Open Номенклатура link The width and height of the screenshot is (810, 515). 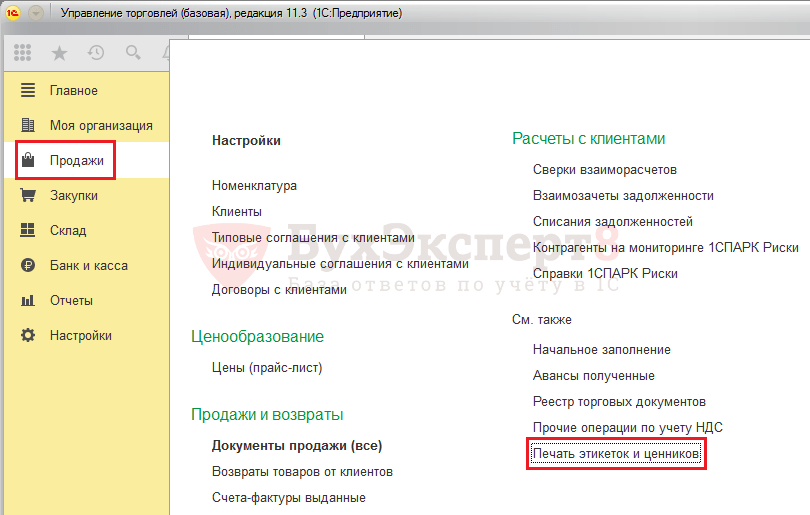point(254,185)
